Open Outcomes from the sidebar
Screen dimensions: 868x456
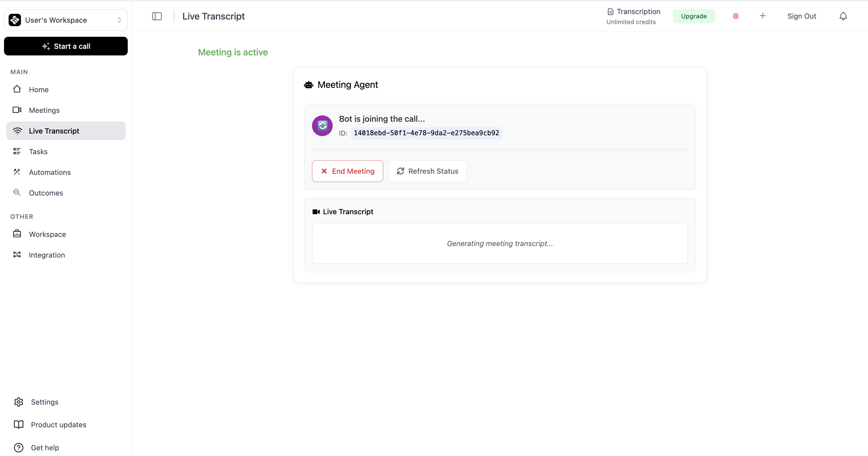point(46,193)
